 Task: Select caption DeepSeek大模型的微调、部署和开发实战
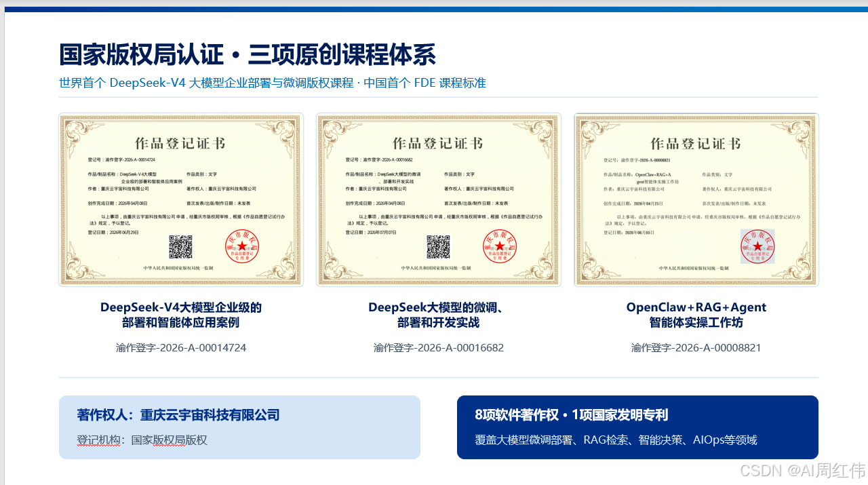[x=439, y=315]
